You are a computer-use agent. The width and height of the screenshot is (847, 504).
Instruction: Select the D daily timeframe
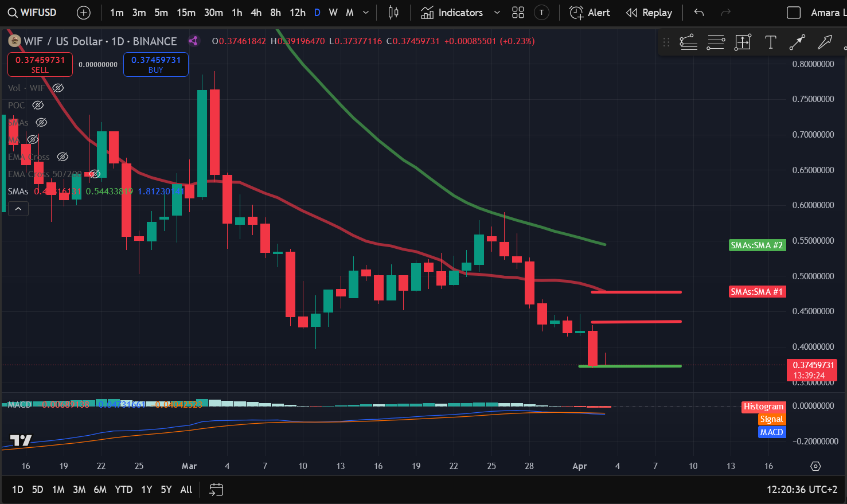coord(317,13)
